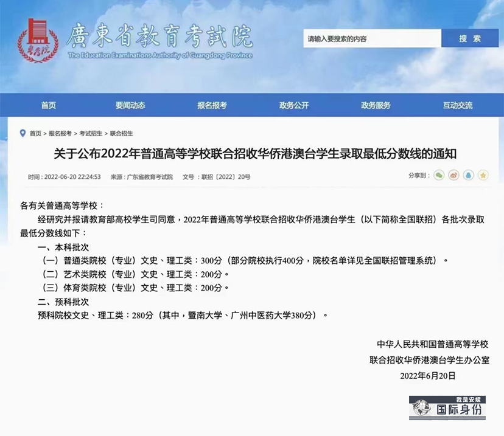
Task: Open the 政务服务 navigation menu item
Action: pyautogui.click(x=376, y=105)
